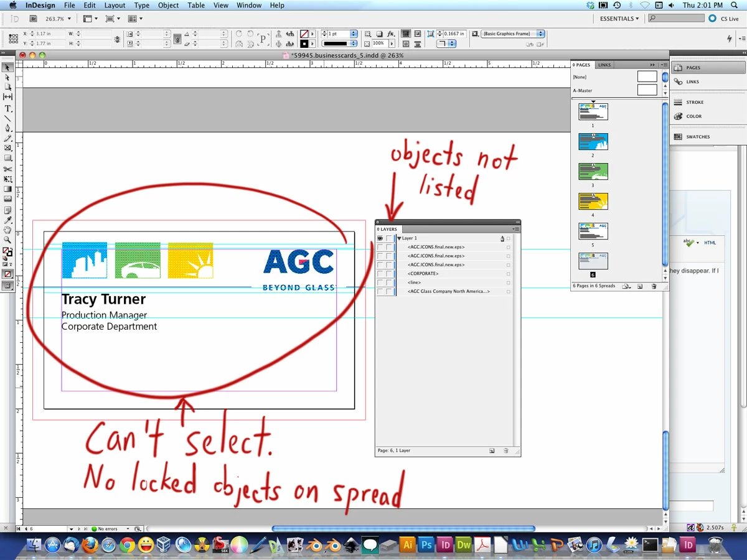The height and width of the screenshot is (560, 747).
Task: Select the Pen tool
Action: tap(7, 128)
